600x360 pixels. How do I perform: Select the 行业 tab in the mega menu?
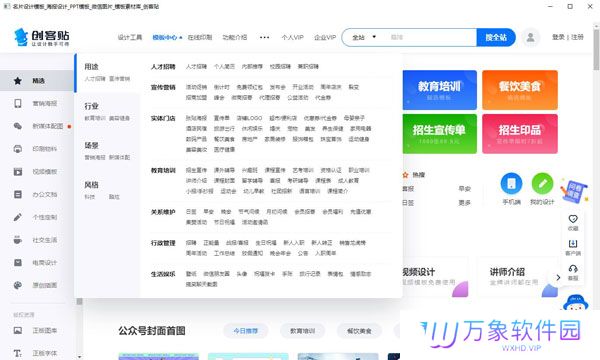108,112
